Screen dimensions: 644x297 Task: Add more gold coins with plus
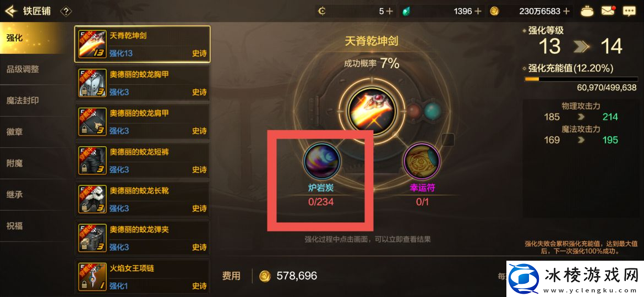point(567,11)
